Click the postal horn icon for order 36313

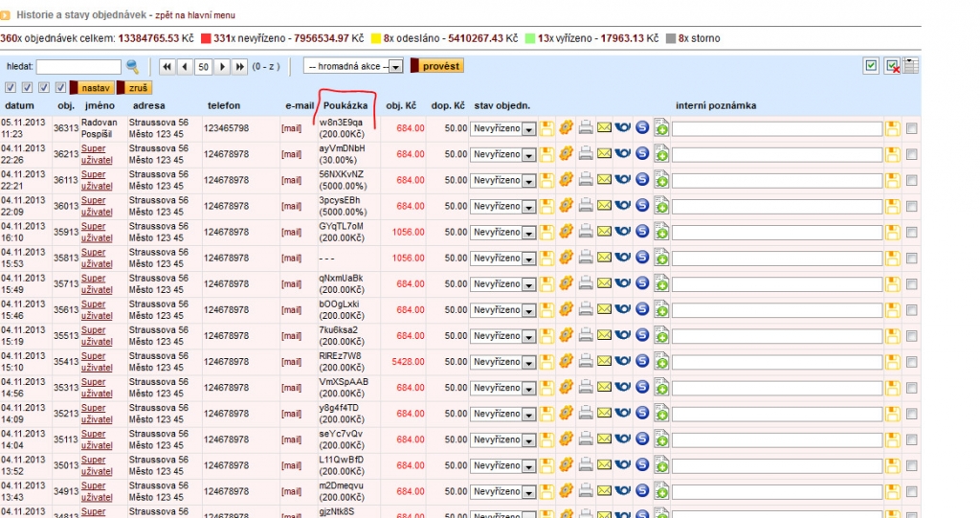(622, 127)
